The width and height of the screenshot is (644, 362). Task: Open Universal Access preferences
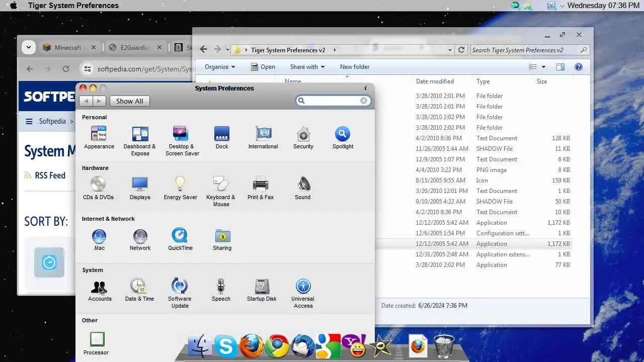pyautogui.click(x=303, y=293)
